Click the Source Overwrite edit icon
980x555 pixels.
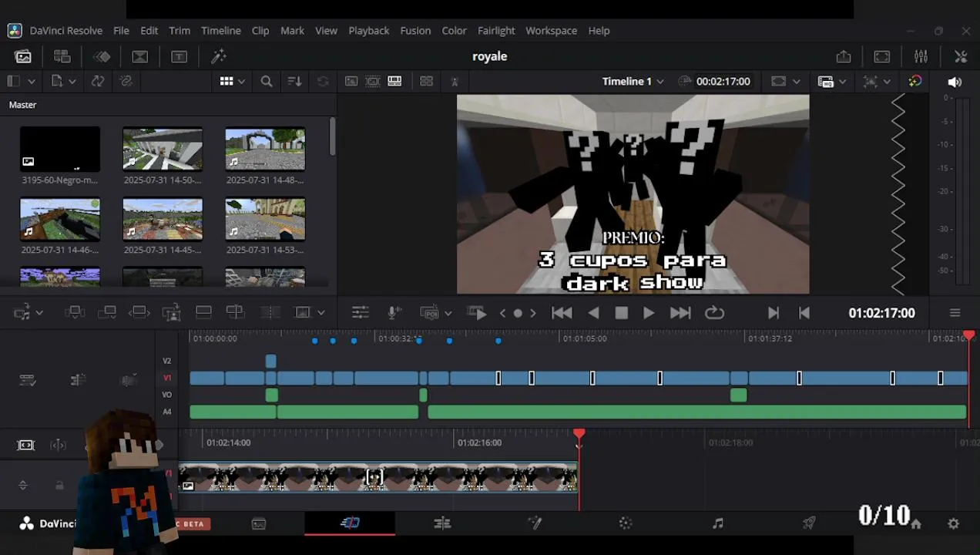(x=235, y=312)
